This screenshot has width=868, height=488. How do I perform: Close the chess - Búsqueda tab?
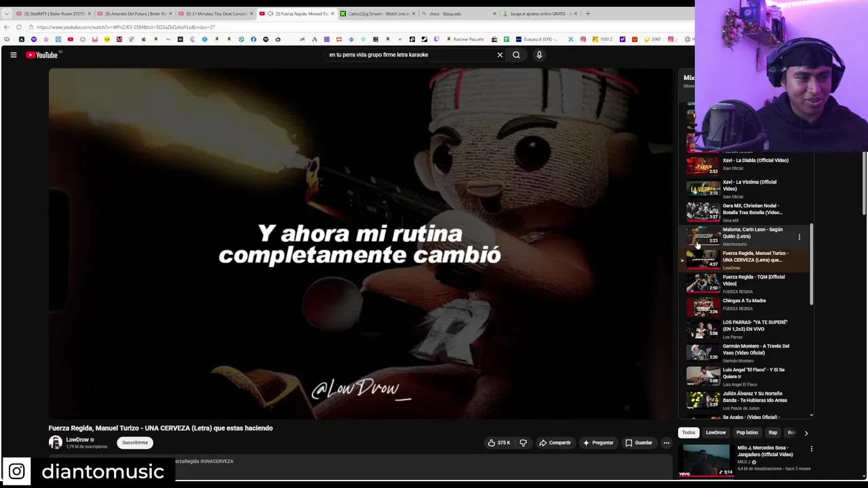(x=494, y=14)
